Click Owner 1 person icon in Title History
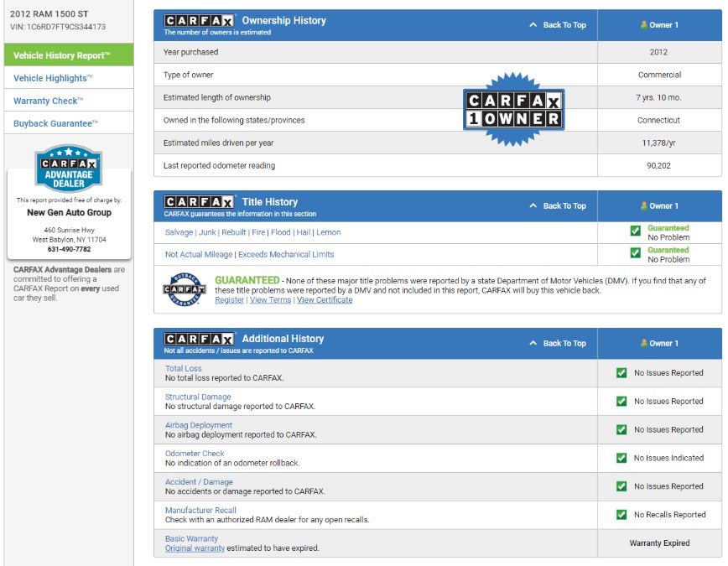Viewport: 728px width, 566px height. click(x=644, y=205)
